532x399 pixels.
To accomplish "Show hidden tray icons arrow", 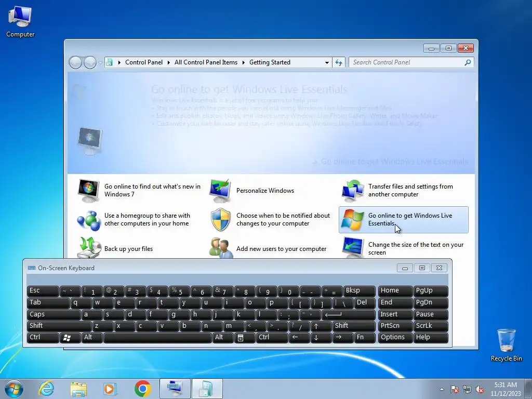I will [x=442, y=389].
